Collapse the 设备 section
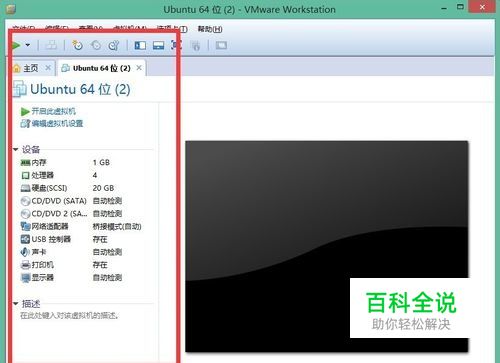The image size is (500, 363). [x=15, y=149]
